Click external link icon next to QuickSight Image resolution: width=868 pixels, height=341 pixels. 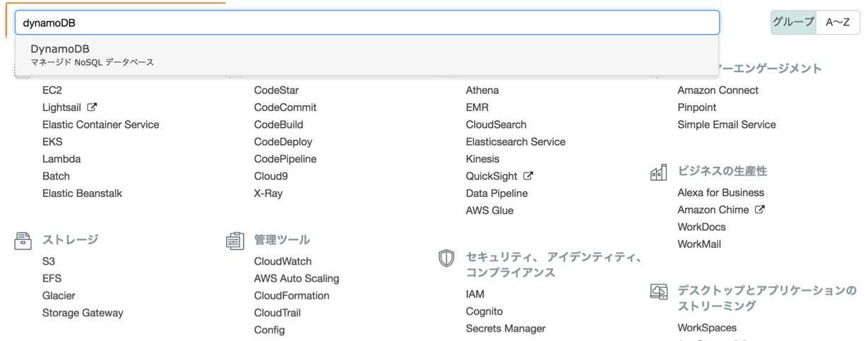click(528, 176)
